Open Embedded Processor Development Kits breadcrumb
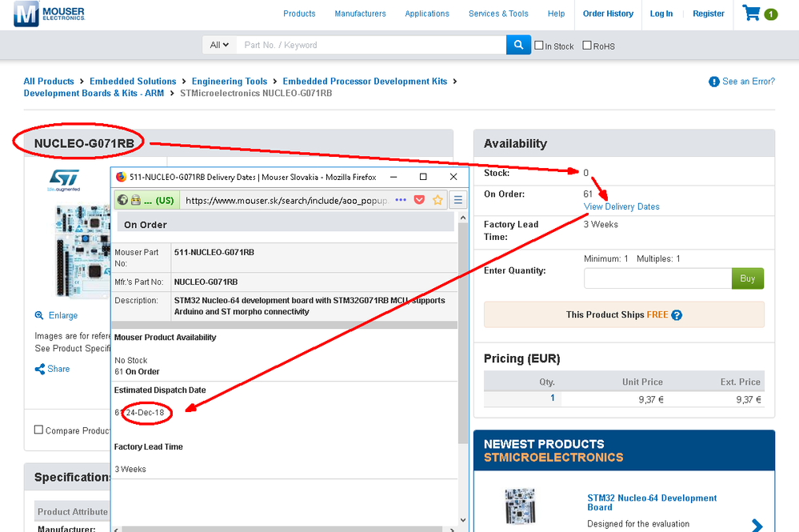799x532 pixels. click(365, 81)
